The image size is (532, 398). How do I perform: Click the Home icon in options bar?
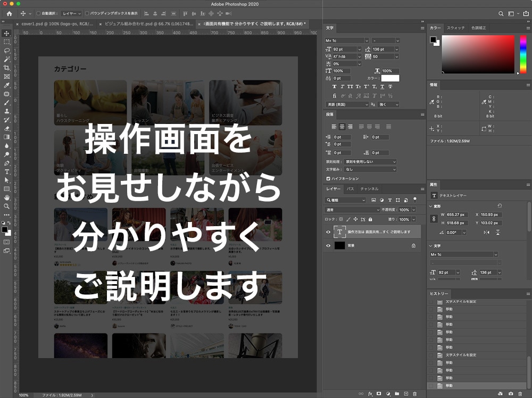[9, 14]
